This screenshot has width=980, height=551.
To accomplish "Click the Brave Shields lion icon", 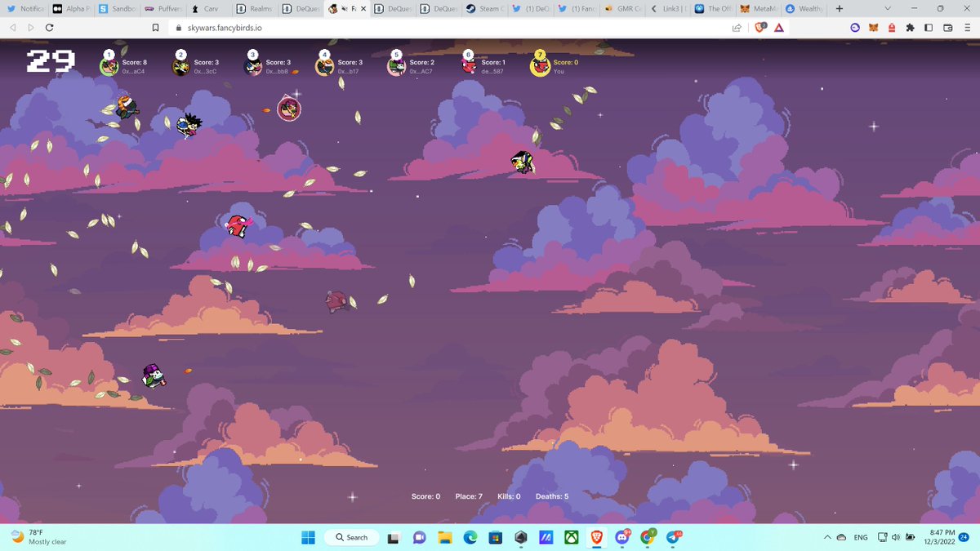I will point(760,27).
